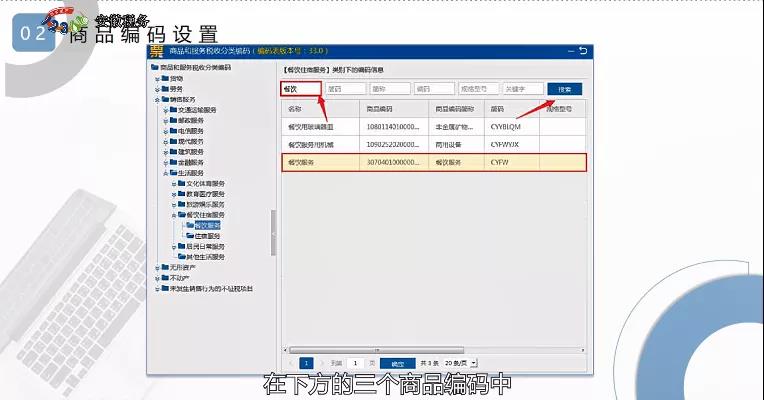
Task: Select the 餐饮用玻璃器皿 table row
Action: click(x=434, y=127)
